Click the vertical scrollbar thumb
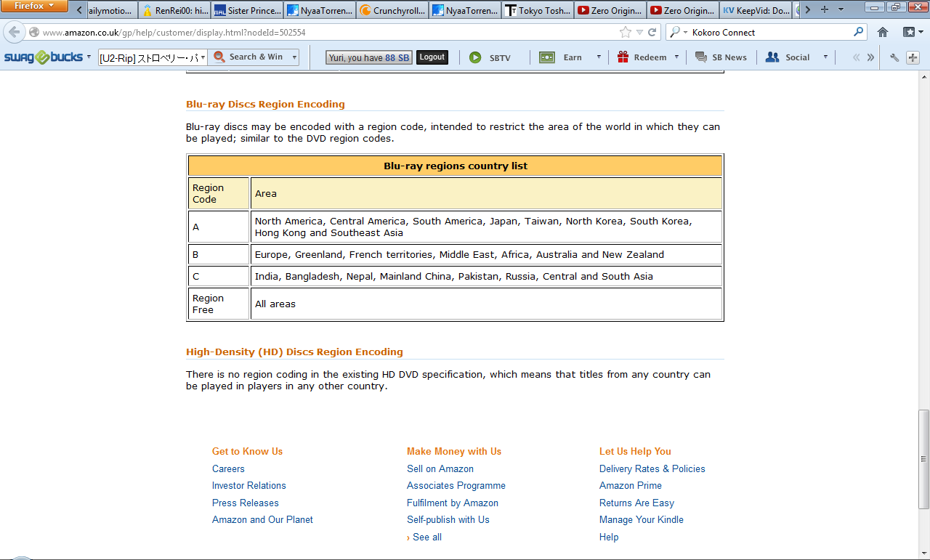 [923, 459]
